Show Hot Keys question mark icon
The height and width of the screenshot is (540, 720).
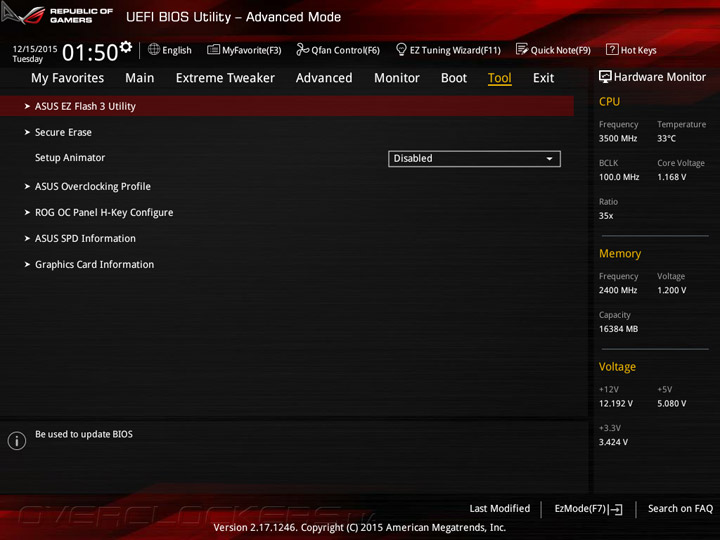(x=612, y=49)
